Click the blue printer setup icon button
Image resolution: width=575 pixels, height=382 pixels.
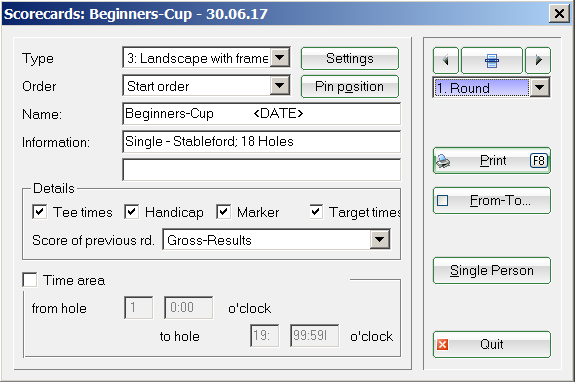[x=492, y=60]
